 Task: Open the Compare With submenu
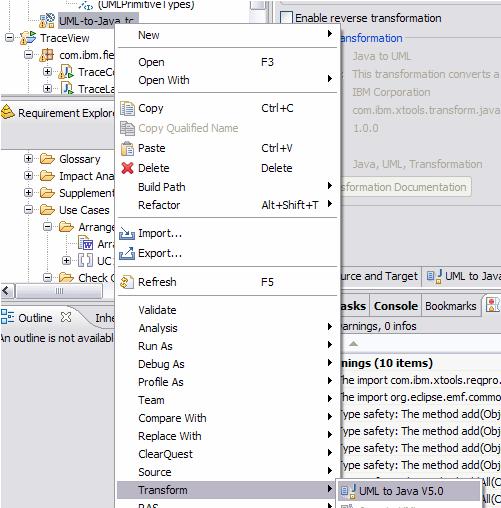[x=227, y=418]
